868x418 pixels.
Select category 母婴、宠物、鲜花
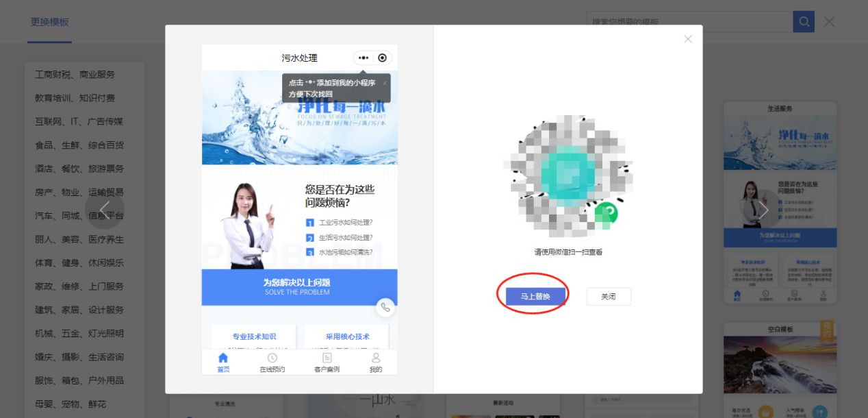click(71, 404)
